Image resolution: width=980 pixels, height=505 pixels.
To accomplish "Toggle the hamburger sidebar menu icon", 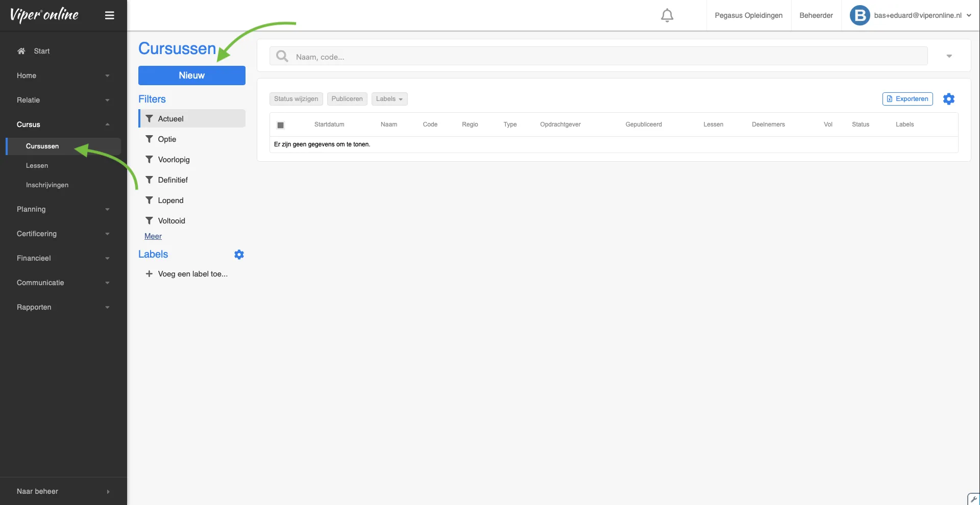I will [x=109, y=15].
